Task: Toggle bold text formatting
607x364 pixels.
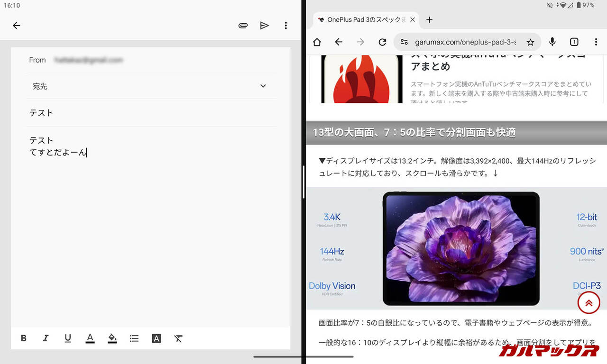Action: [x=24, y=338]
